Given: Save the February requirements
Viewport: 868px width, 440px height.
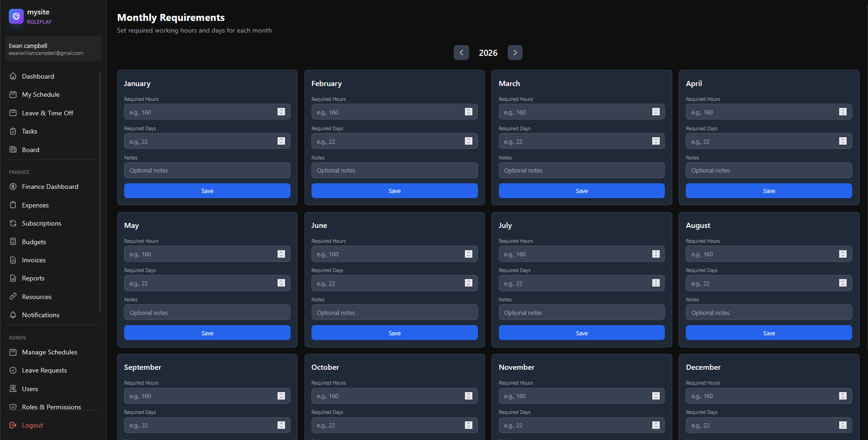Looking at the screenshot, I should click(x=394, y=191).
